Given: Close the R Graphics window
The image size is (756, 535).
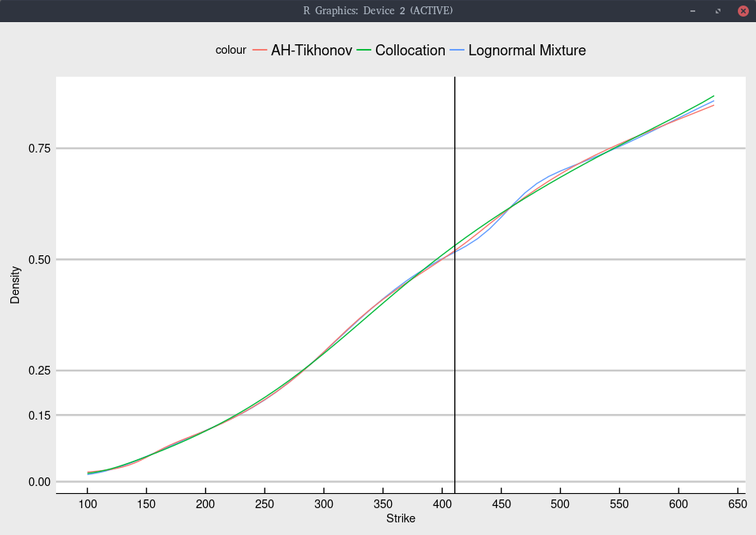Looking at the screenshot, I should [x=743, y=10].
